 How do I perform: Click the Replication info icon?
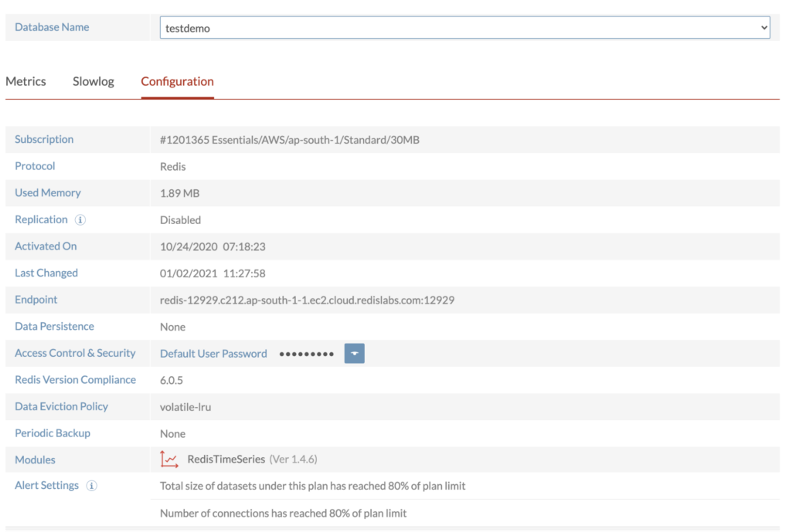(80, 220)
